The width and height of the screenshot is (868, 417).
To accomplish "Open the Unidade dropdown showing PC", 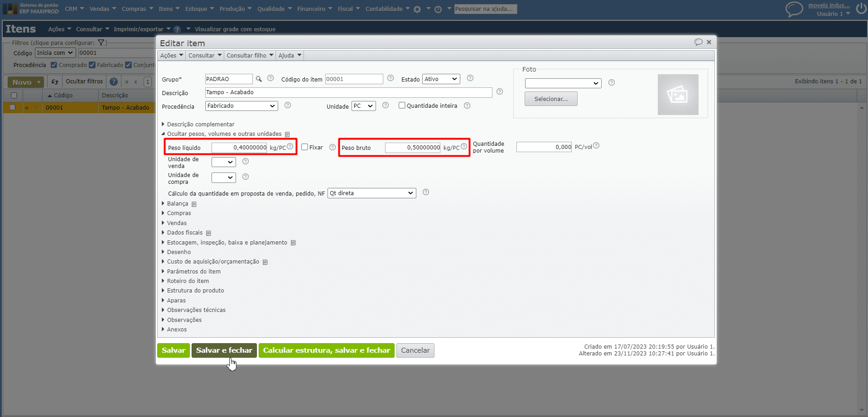I will [x=364, y=106].
